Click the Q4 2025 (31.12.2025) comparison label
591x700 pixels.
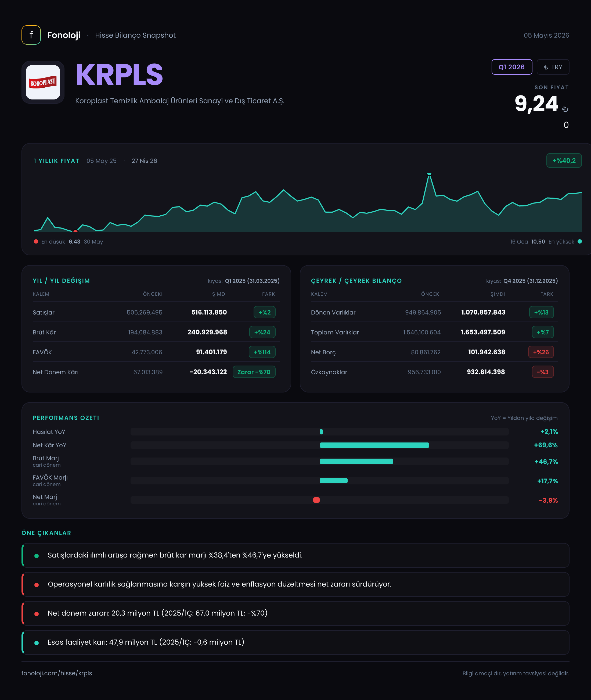[531, 281]
